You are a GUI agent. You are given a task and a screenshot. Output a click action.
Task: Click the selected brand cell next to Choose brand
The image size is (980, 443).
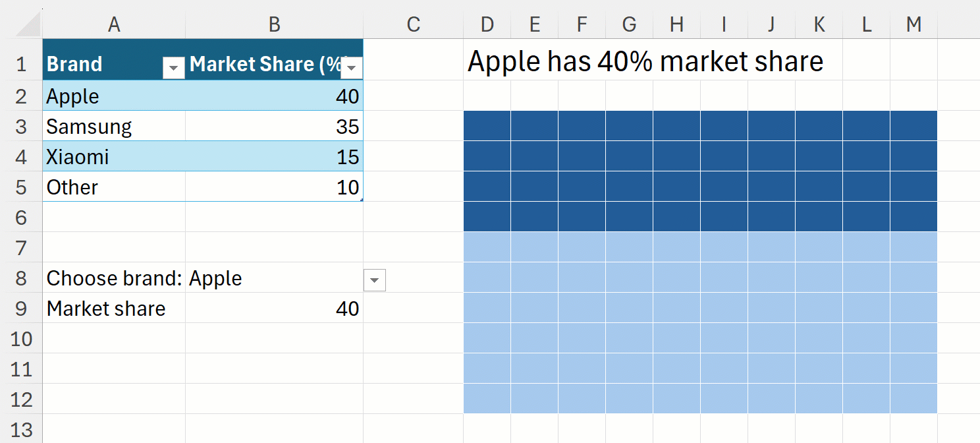[x=274, y=278]
